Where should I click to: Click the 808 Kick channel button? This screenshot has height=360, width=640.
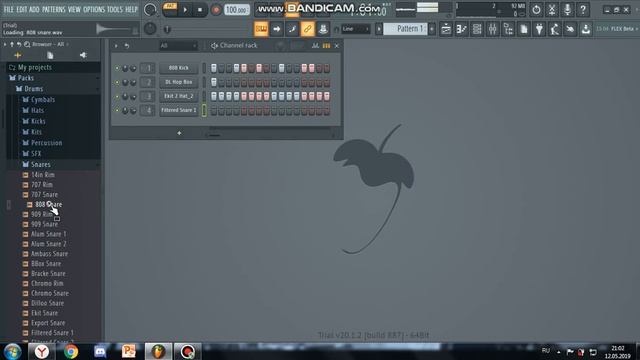(178, 68)
